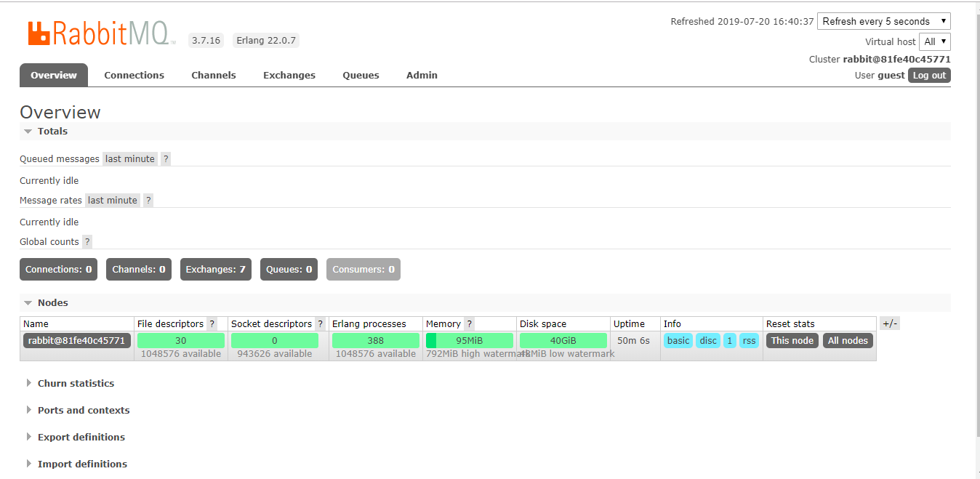
Task: Open the Refresh every 5 seconds dropdown
Action: (x=883, y=22)
